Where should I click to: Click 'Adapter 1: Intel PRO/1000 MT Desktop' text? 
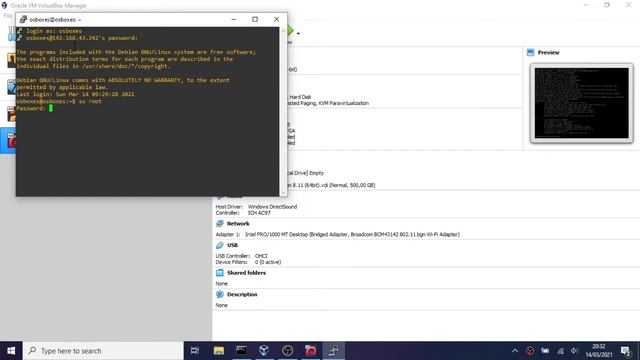[338, 234]
